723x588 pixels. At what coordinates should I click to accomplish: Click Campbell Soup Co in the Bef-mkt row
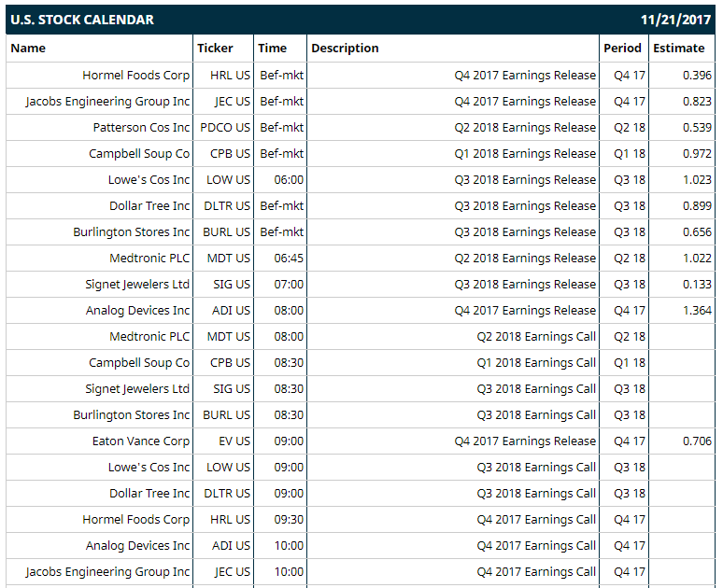tap(139, 154)
